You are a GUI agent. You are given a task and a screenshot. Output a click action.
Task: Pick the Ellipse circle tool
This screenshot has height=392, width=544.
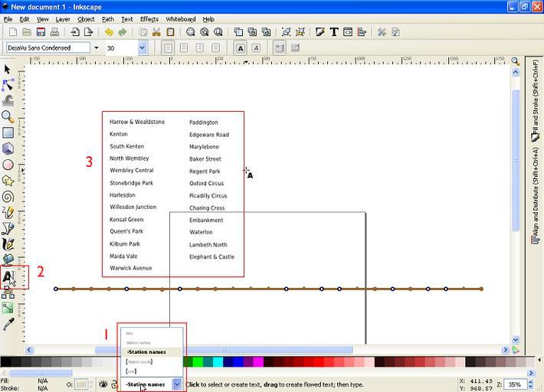point(8,165)
